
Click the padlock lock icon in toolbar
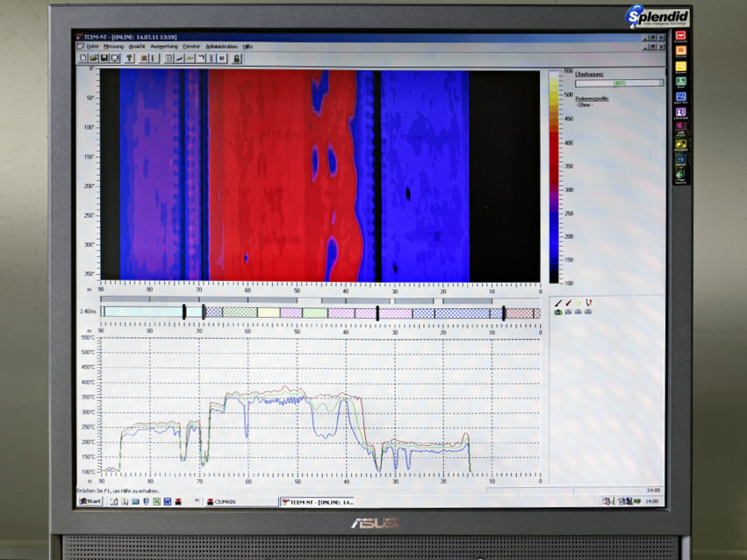(x=237, y=58)
